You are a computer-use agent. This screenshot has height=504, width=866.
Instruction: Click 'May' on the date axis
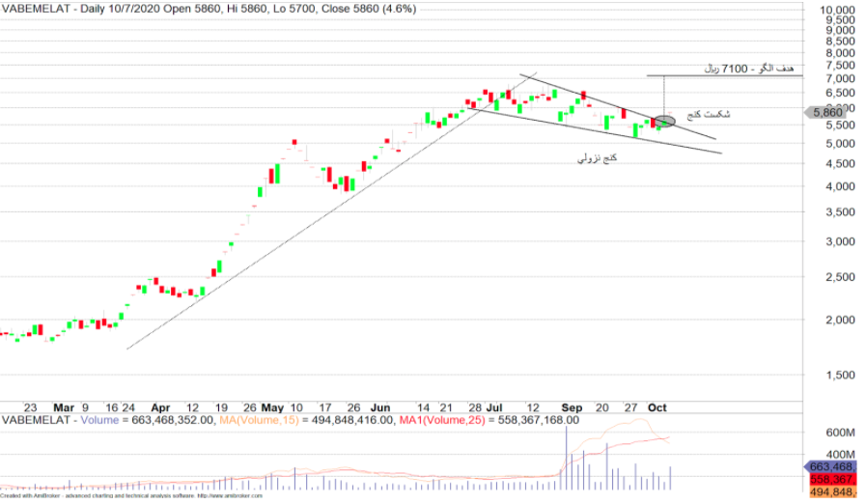pos(274,407)
